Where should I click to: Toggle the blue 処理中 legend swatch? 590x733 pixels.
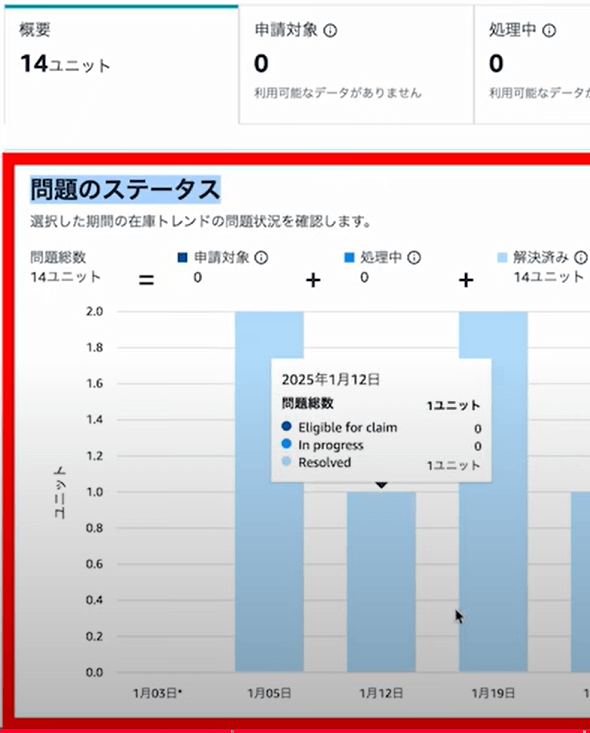coord(349,258)
